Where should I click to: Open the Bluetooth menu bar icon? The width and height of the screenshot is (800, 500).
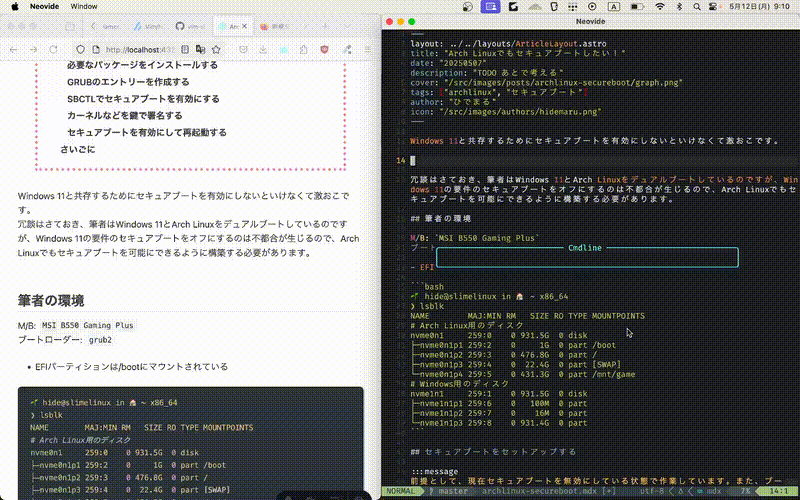coord(679,7)
